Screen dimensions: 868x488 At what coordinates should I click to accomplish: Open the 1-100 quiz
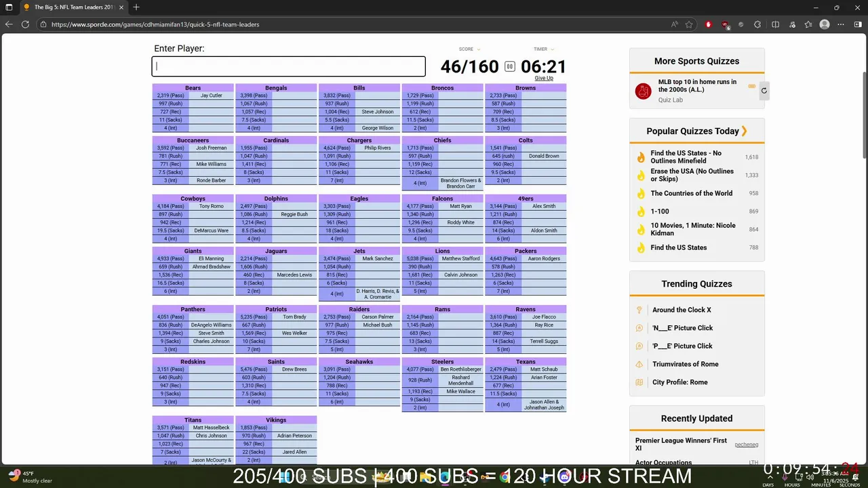660,211
